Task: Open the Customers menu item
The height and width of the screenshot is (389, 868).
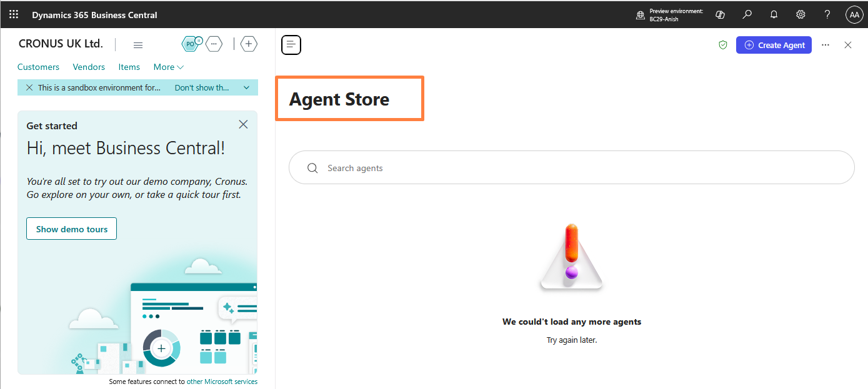Action: (38, 67)
